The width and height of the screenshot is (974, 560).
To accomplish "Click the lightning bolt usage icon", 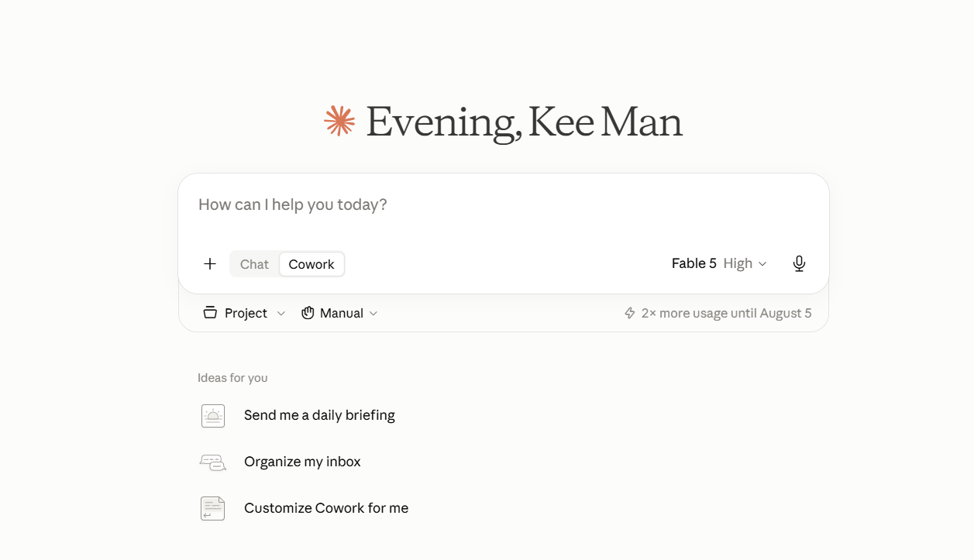I will pyautogui.click(x=630, y=313).
